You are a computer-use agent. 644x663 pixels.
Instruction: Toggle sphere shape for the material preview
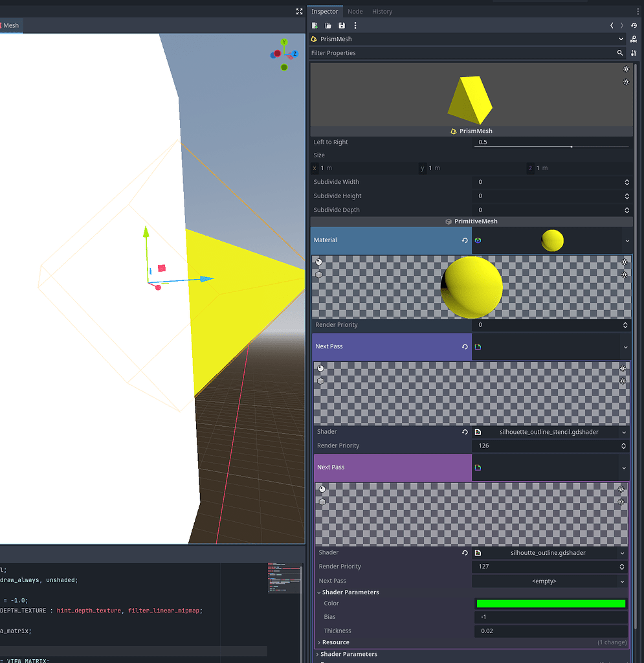319,262
